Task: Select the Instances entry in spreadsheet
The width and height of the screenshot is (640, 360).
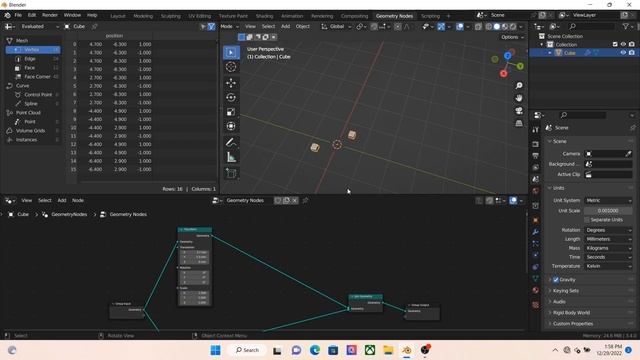Action: [x=33, y=140]
